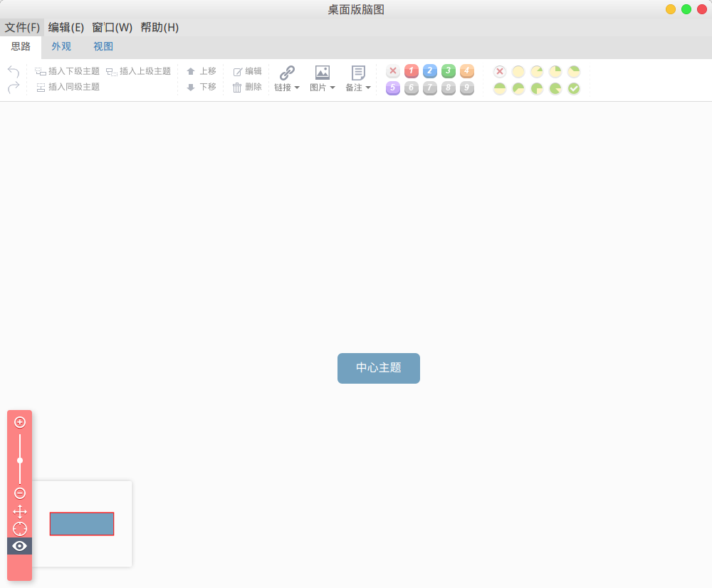The width and height of the screenshot is (712, 588).
Task: Remove priority with red X icon
Action: click(392, 71)
